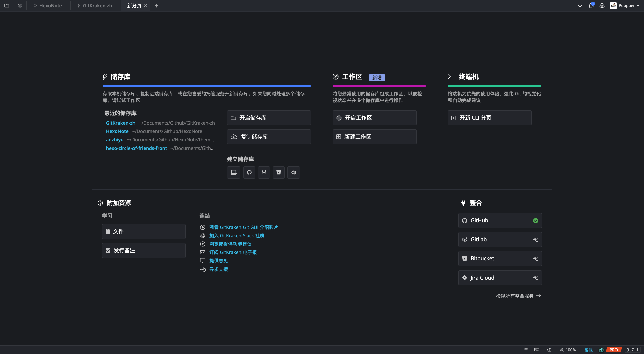Close the 新分页 tab
The image size is (644, 354).
(145, 6)
